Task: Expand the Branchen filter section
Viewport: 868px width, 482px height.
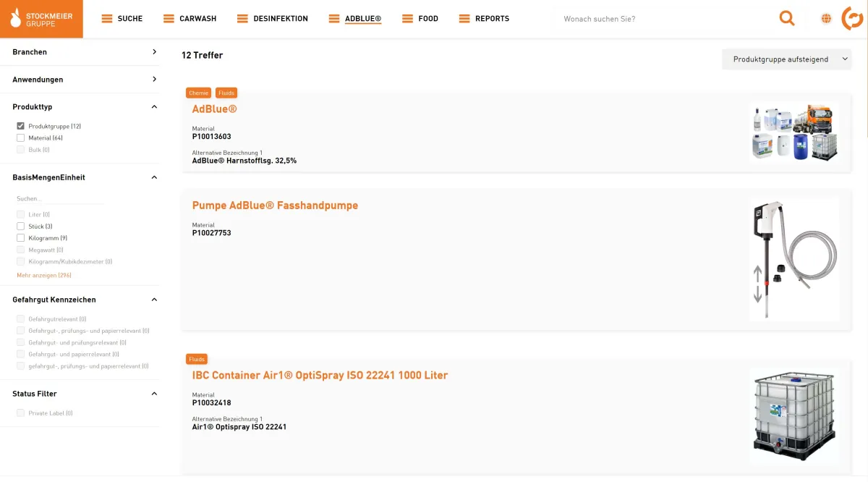Action: coord(154,52)
